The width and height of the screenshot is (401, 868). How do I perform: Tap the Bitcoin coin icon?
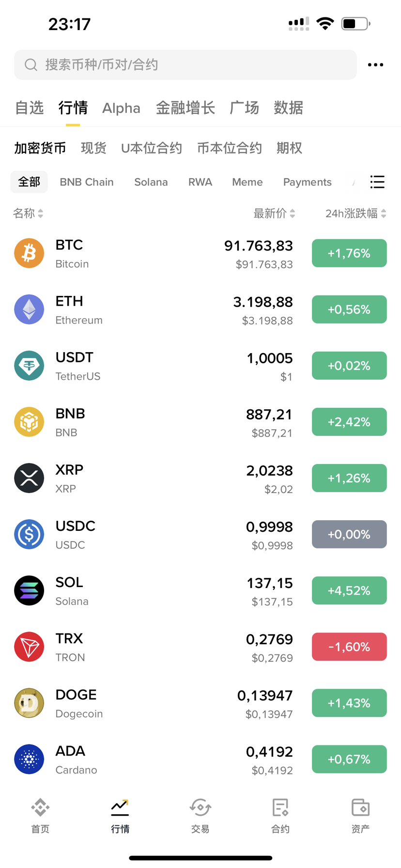[29, 253]
